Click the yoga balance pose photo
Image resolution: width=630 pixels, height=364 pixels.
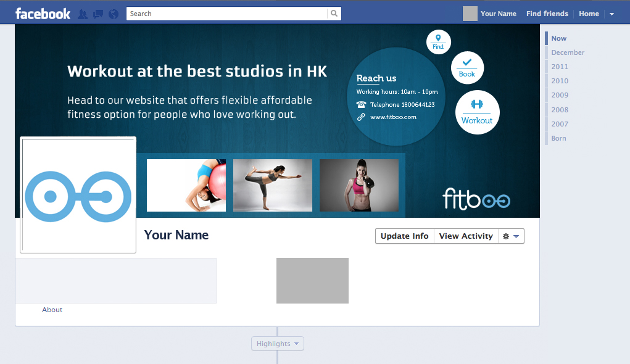pos(273,185)
